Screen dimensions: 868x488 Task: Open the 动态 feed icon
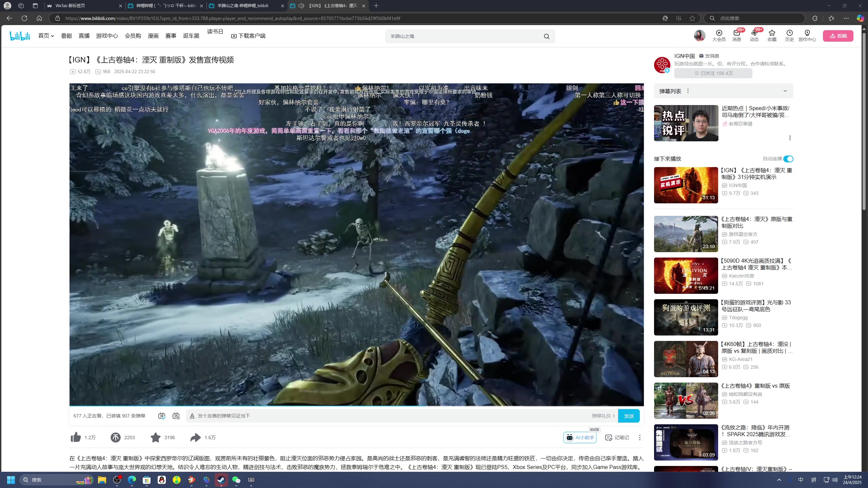(754, 36)
